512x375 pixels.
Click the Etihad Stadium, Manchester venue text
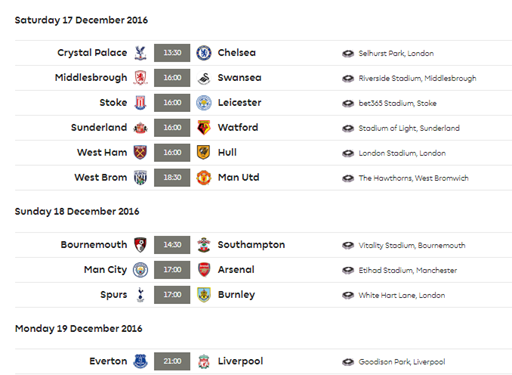click(408, 270)
